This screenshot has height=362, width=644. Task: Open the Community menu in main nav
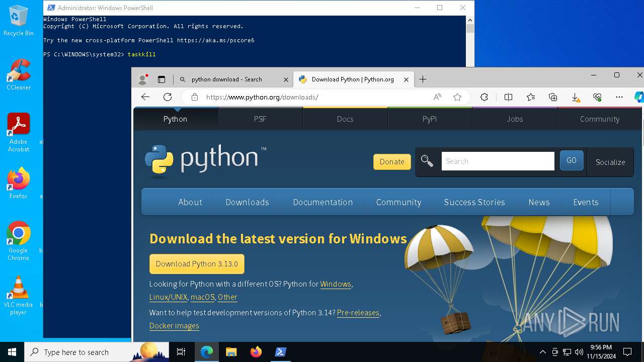398,202
